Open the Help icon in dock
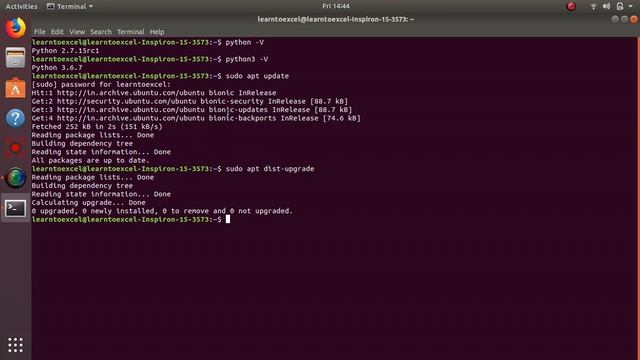Screen dimensions: 640x360 [16, 118]
